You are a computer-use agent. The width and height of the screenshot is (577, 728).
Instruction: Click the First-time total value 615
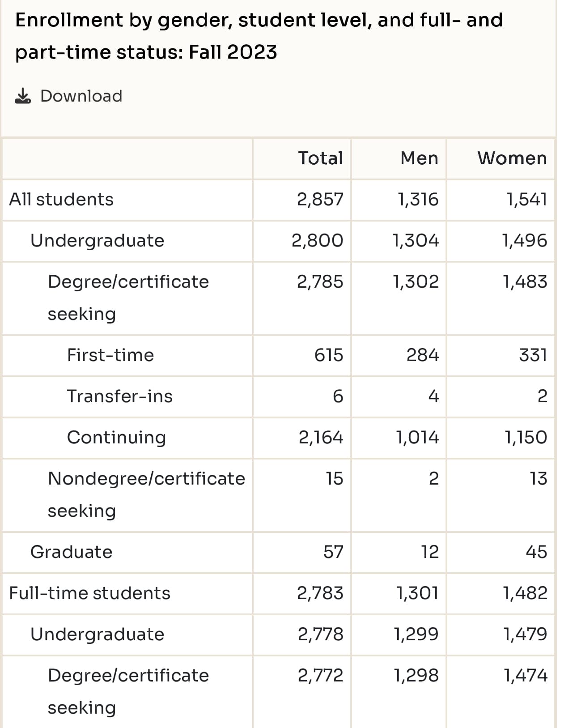pyautogui.click(x=329, y=355)
